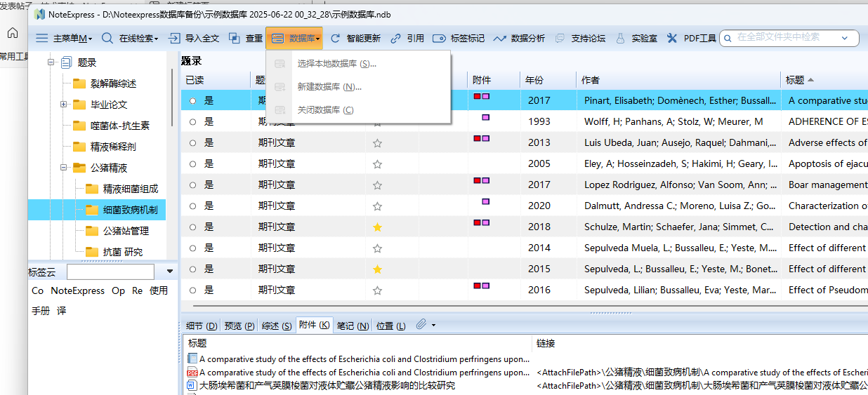Switch to the 综述 (S) tab
The height and width of the screenshot is (395, 868).
point(277,326)
